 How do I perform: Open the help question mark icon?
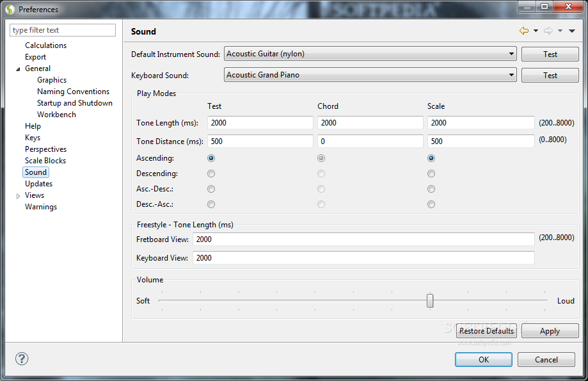click(22, 359)
